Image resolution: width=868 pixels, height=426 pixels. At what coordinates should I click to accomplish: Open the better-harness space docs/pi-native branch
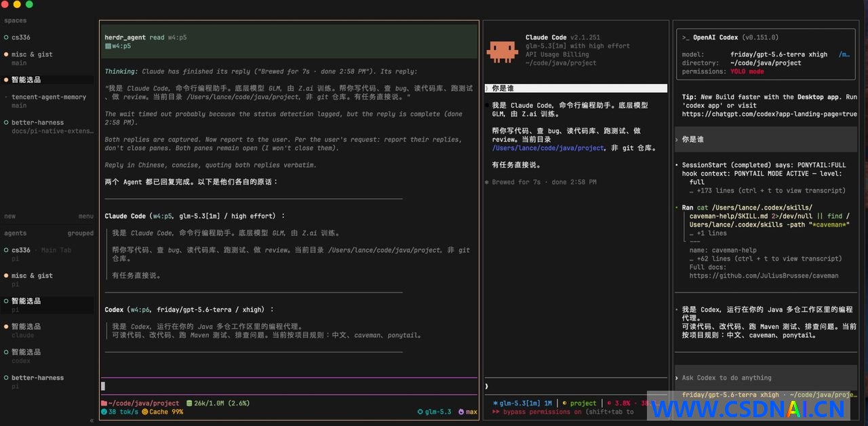pos(47,127)
